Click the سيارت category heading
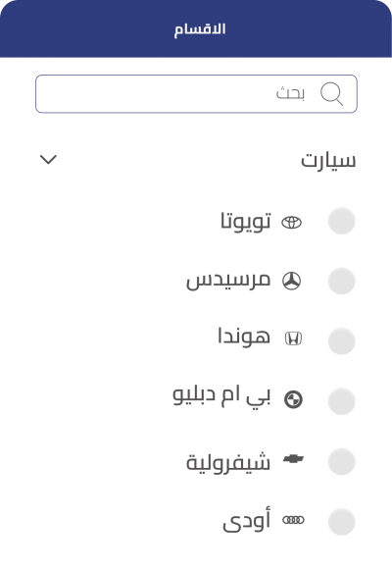The width and height of the screenshot is (392, 571). (x=328, y=161)
